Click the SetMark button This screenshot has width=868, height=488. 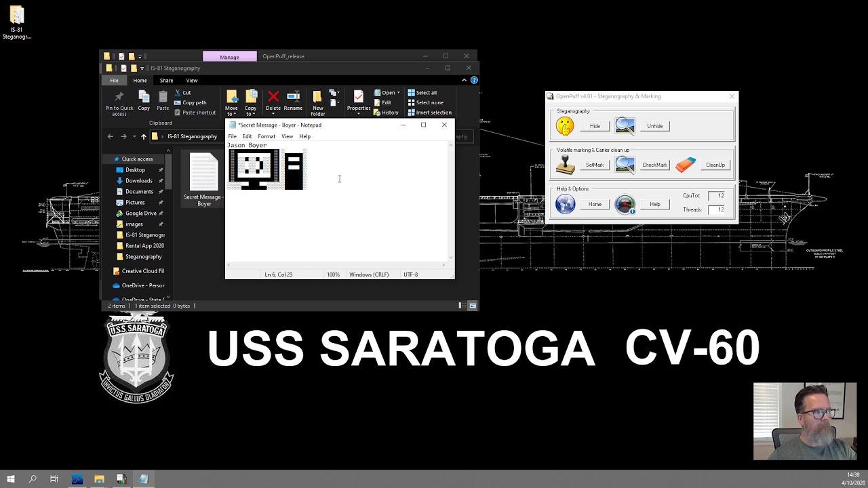pos(595,165)
